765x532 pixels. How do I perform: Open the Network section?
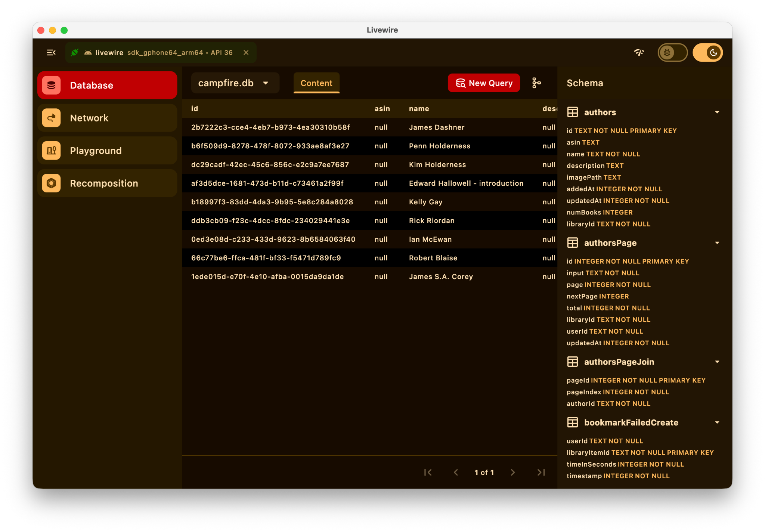[107, 118]
